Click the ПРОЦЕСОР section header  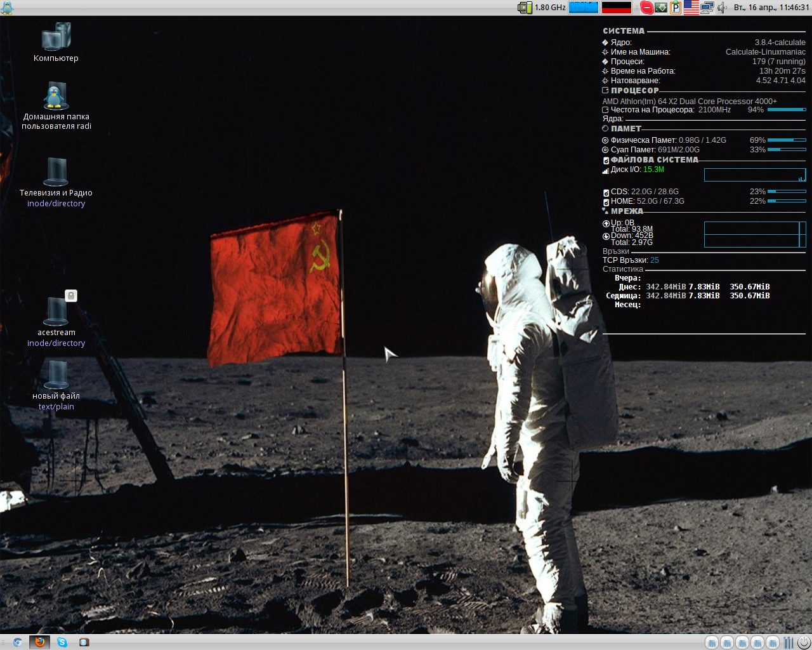pos(635,90)
